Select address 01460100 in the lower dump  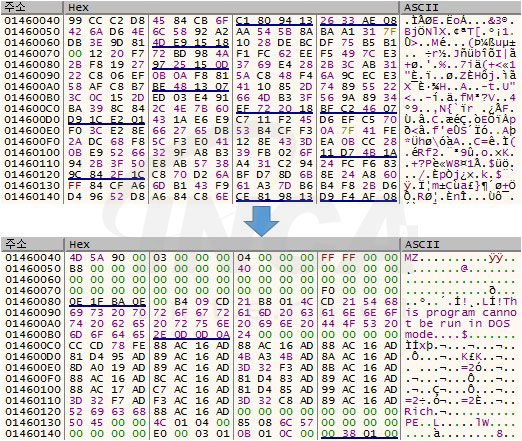coord(33,390)
